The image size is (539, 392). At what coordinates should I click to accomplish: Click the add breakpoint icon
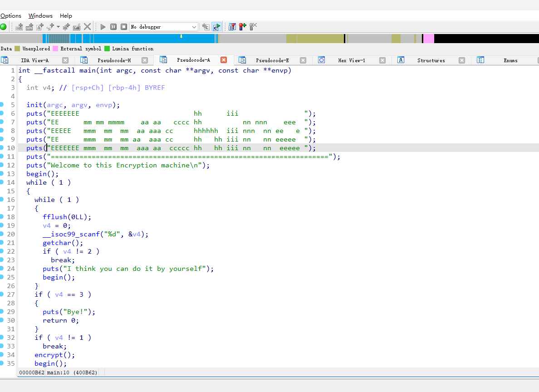click(243, 27)
